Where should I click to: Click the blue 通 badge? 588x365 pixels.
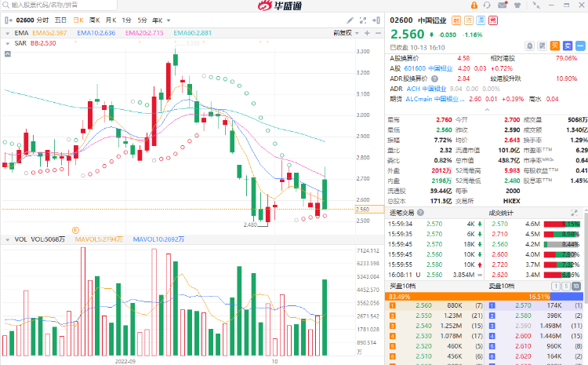pos(481,20)
